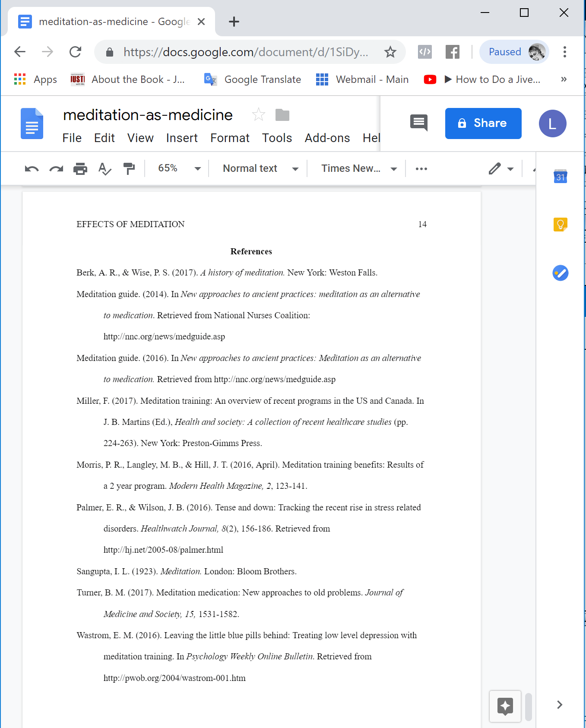Select the Paint format roller tool

(x=129, y=169)
